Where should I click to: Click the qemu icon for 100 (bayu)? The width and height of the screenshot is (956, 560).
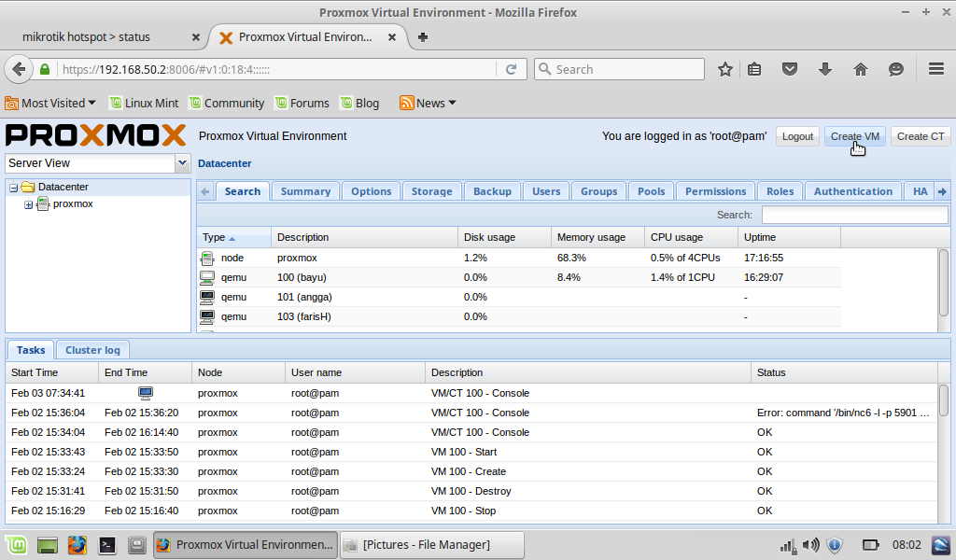(207, 278)
